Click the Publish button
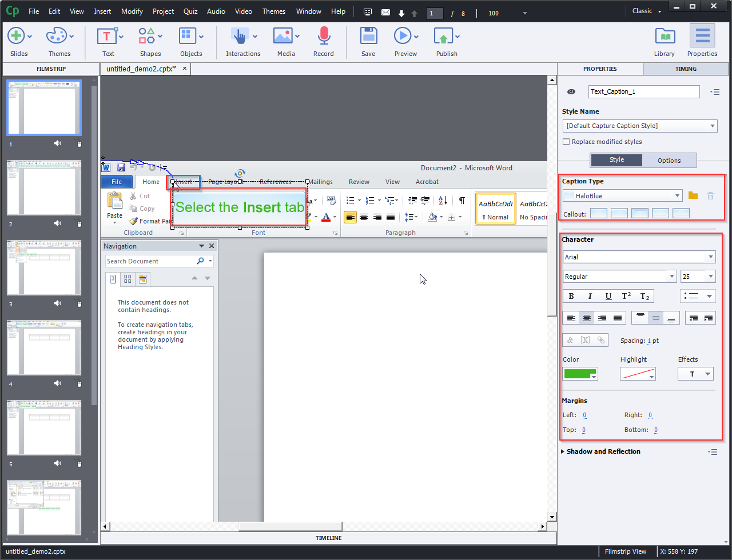 point(446,36)
